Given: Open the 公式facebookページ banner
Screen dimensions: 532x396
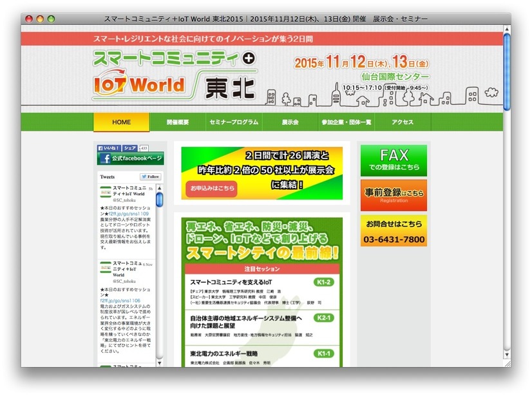Looking at the screenshot, I should click(x=131, y=158).
